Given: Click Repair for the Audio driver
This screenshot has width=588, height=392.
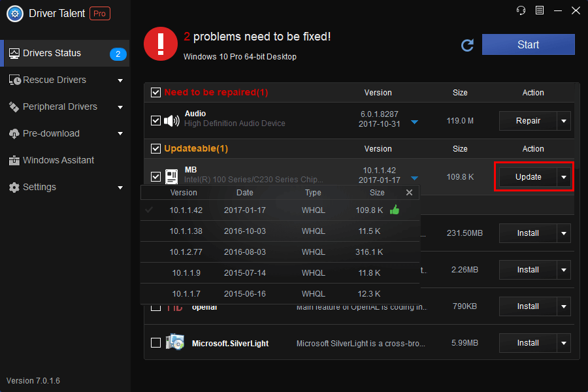Looking at the screenshot, I should pos(528,121).
